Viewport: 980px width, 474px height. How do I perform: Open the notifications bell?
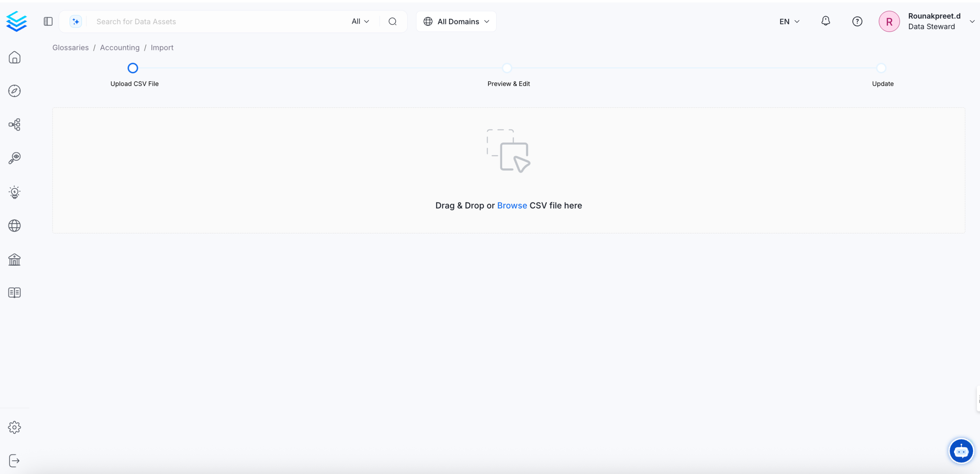tap(825, 21)
